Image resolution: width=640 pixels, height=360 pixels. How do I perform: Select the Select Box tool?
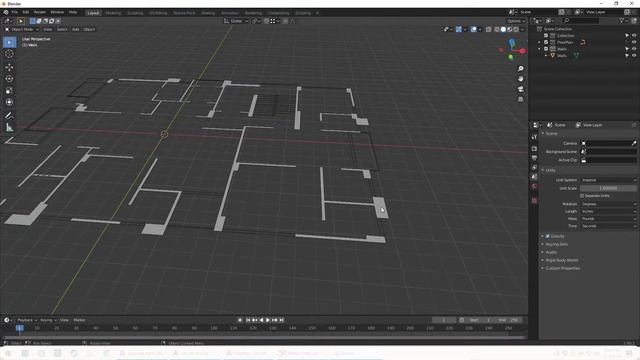pos(9,42)
